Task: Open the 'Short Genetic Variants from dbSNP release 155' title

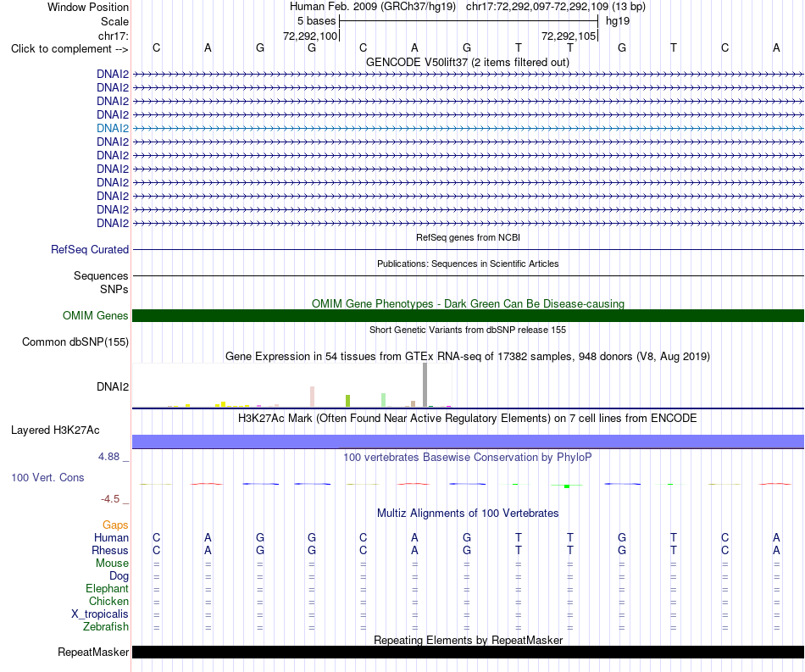Action: tap(468, 330)
